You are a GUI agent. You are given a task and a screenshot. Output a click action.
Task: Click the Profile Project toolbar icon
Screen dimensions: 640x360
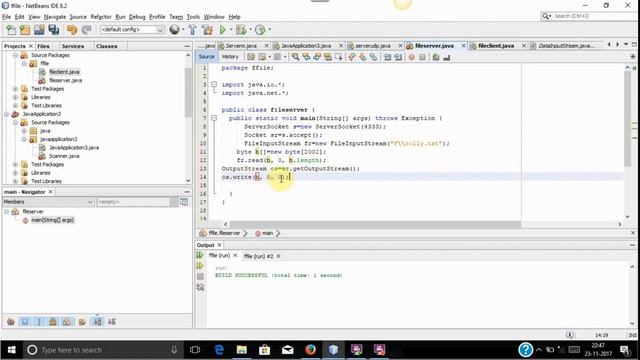[x=260, y=30]
